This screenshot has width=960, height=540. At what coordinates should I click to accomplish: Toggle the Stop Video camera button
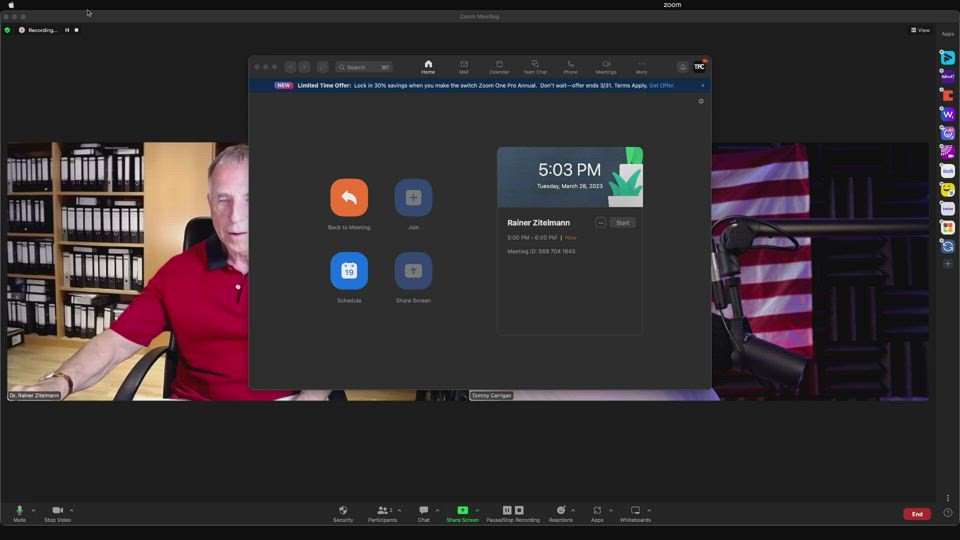[x=57, y=513]
